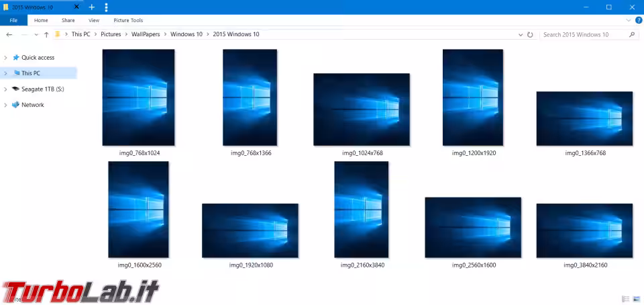Open the Share ribbon tab
The image size is (644, 305).
tap(68, 20)
